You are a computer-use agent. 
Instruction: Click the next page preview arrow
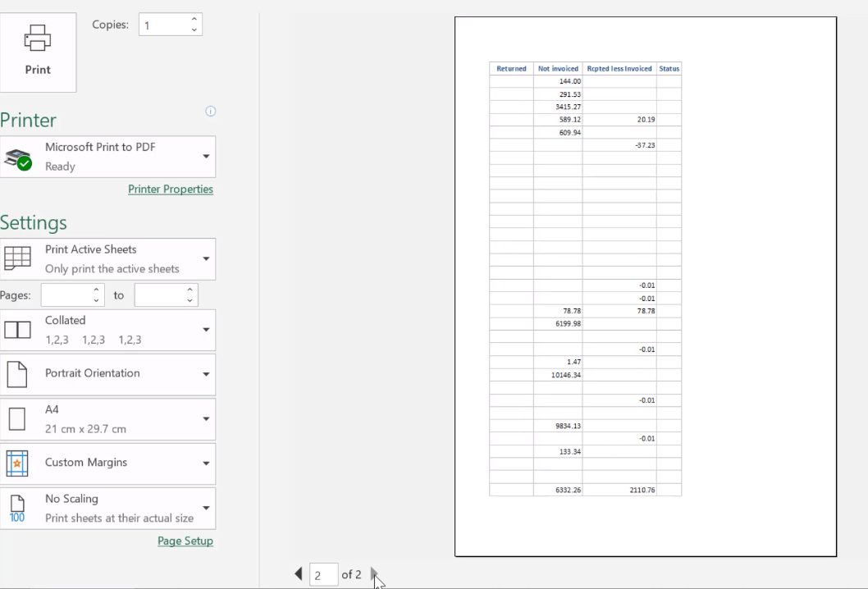click(374, 574)
